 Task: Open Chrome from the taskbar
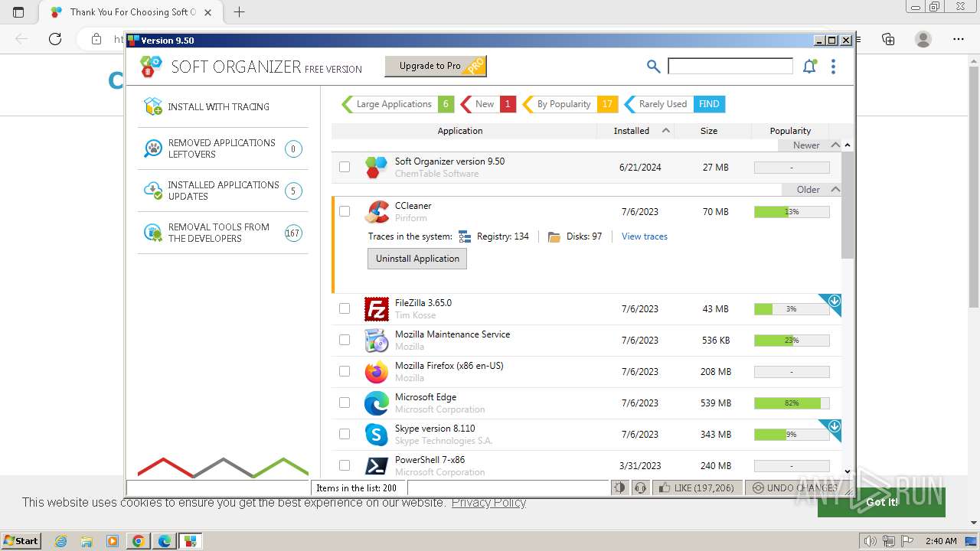pos(138,541)
